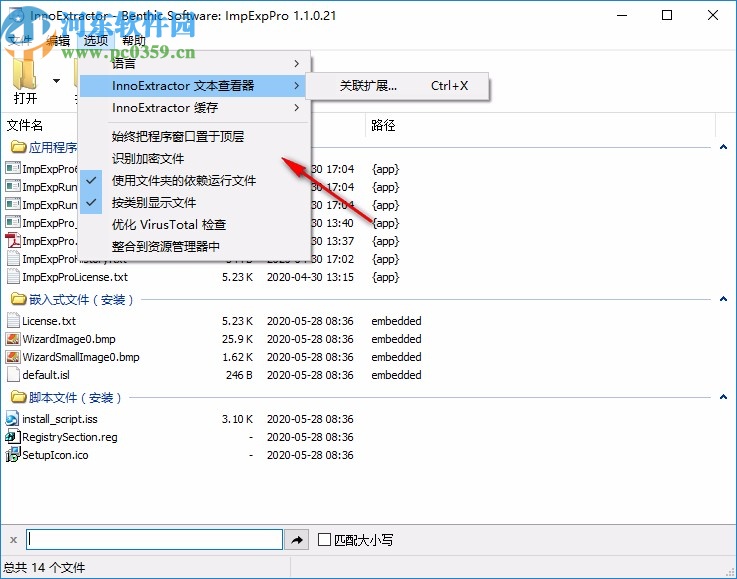Collapse the 应用程序 group

click(723, 147)
